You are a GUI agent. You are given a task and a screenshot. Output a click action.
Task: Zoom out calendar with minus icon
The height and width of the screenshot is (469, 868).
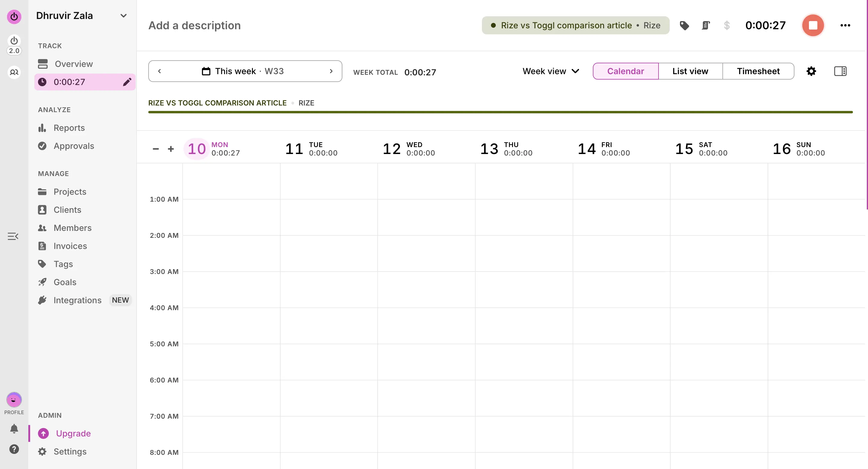pos(155,149)
